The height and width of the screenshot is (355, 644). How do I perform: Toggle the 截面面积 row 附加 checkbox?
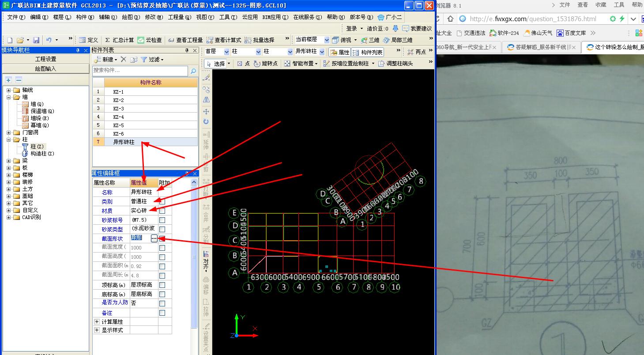pyautogui.click(x=162, y=266)
